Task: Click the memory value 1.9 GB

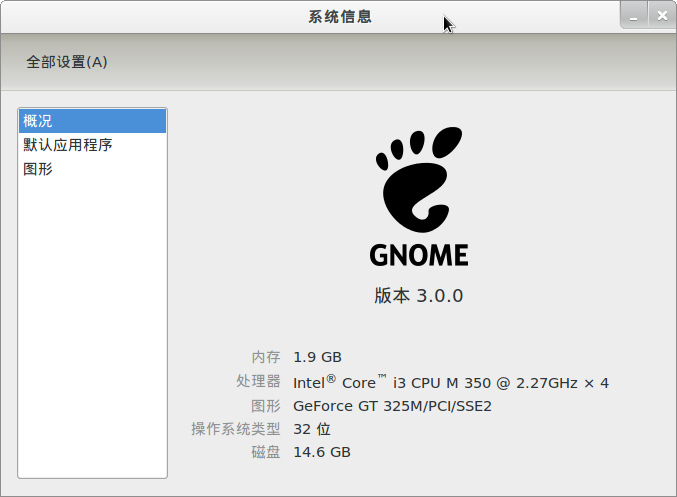Action: click(x=317, y=357)
